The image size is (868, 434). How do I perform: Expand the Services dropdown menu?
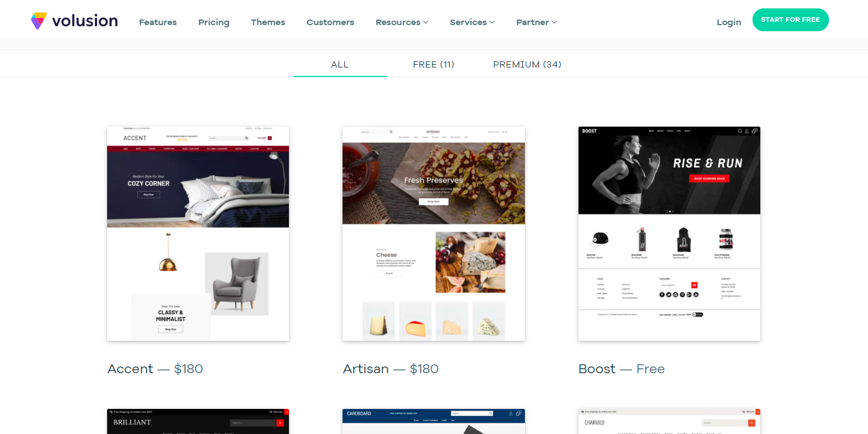pyautogui.click(x=472, y=22)
